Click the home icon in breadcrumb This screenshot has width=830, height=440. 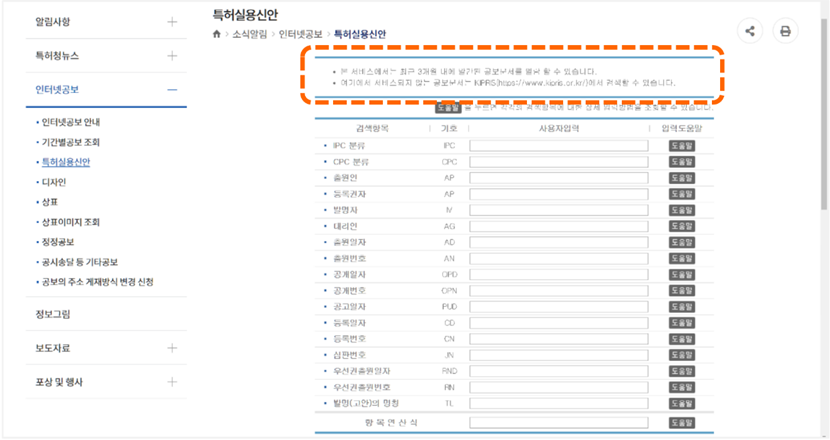click(217, 35)
